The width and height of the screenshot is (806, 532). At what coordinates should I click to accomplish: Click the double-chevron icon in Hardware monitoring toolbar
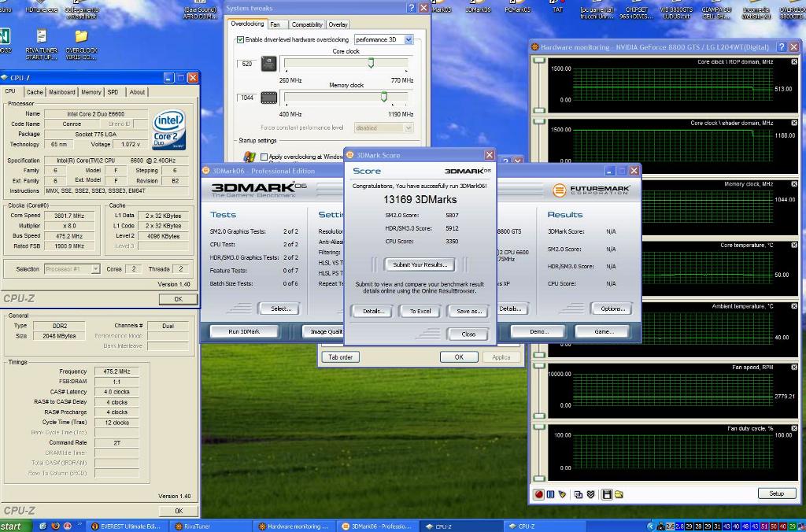point(590,494)
